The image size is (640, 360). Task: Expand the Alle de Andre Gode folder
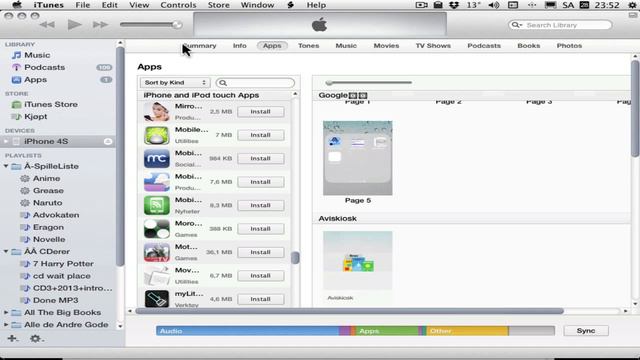[6, 325]
